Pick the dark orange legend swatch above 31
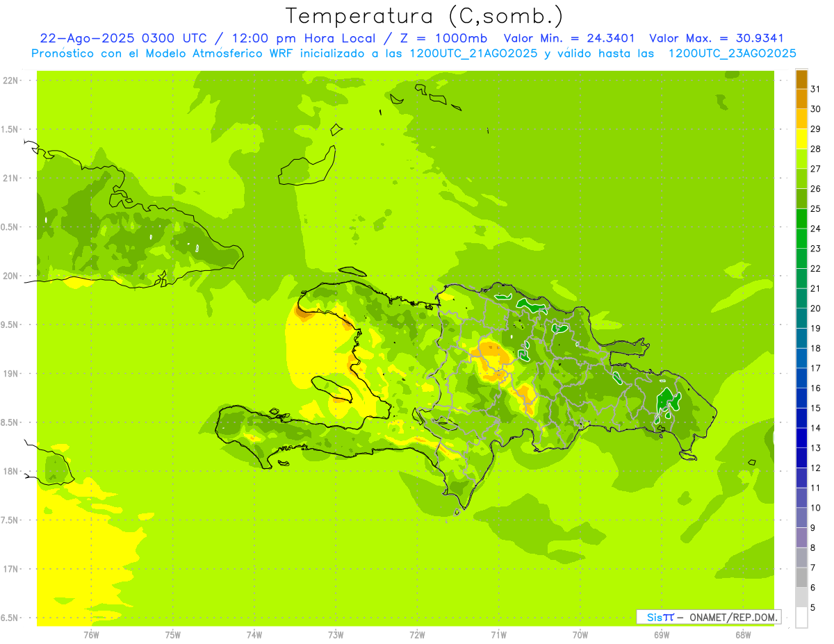Viewport: 834px width, 644px height. (x=801, y=79)
